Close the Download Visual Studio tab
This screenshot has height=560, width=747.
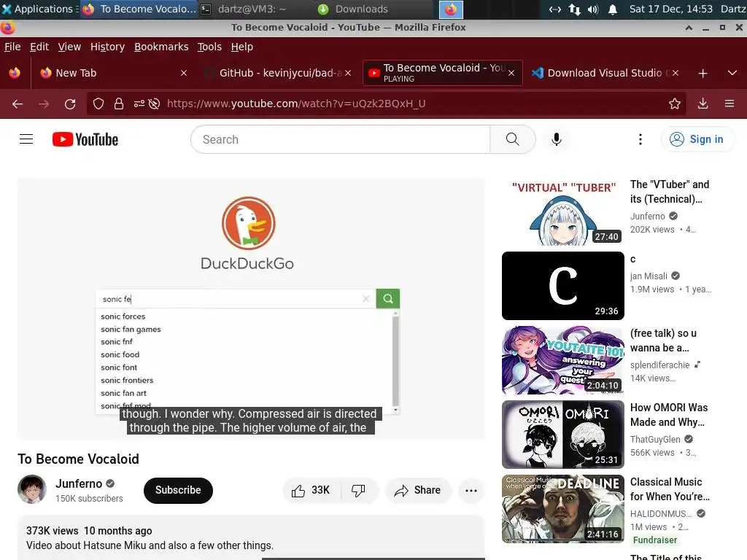click(x=676, y=73)
